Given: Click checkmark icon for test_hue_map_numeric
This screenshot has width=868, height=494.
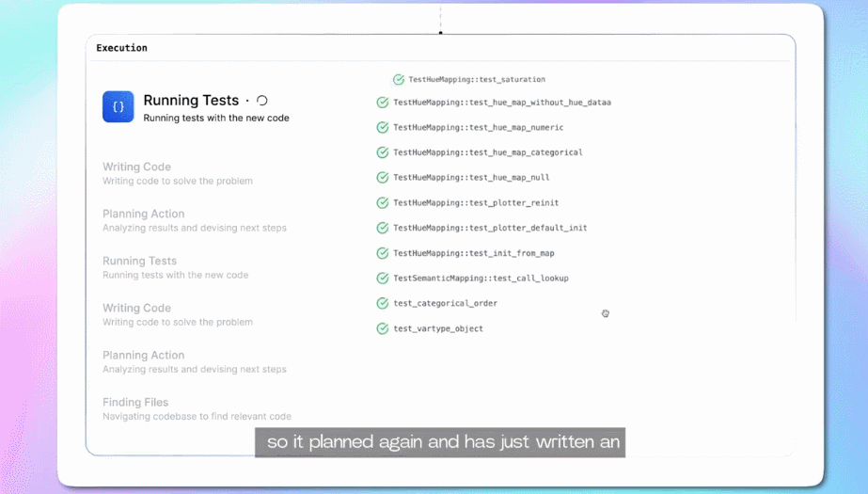Looking at the screenshot, I should pos(383,128).
